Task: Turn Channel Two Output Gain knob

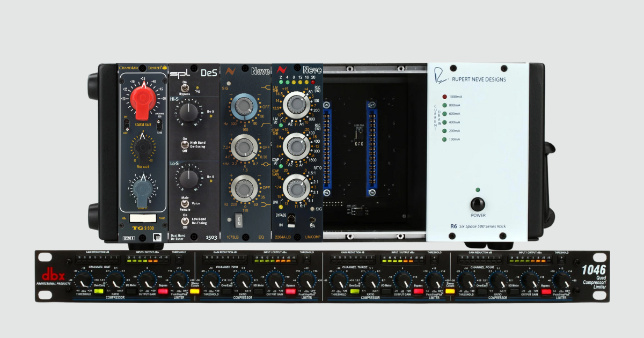Action: (274, 281)
